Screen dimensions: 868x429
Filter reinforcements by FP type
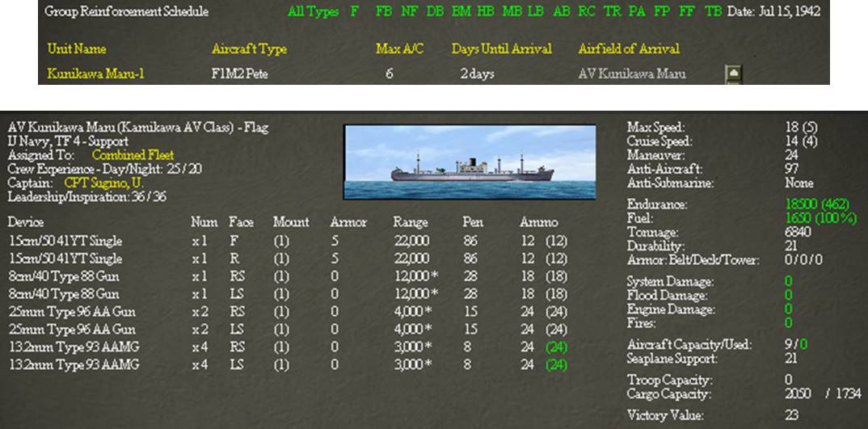coord(662,11)
